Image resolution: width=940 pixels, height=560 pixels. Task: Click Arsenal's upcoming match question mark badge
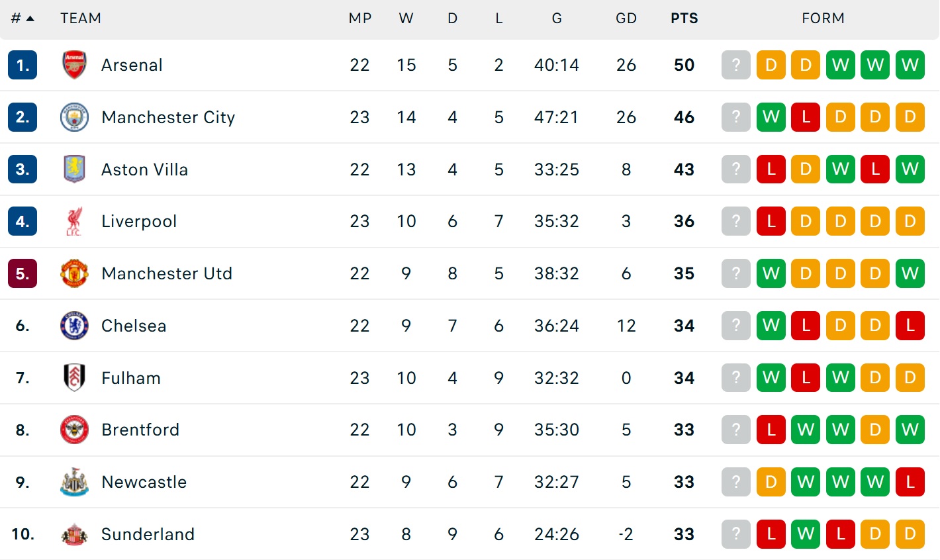click(735, 65)
